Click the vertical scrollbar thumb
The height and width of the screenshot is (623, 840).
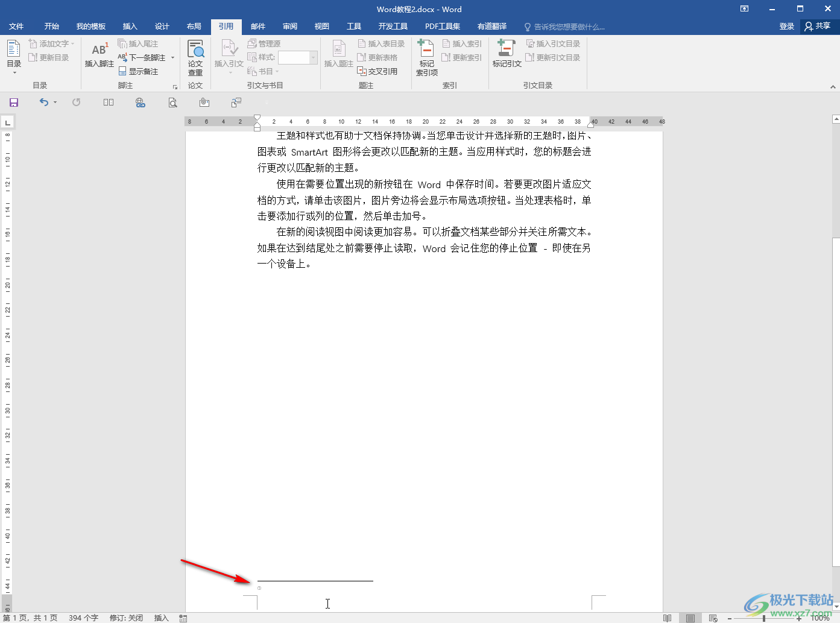point(836,402)
